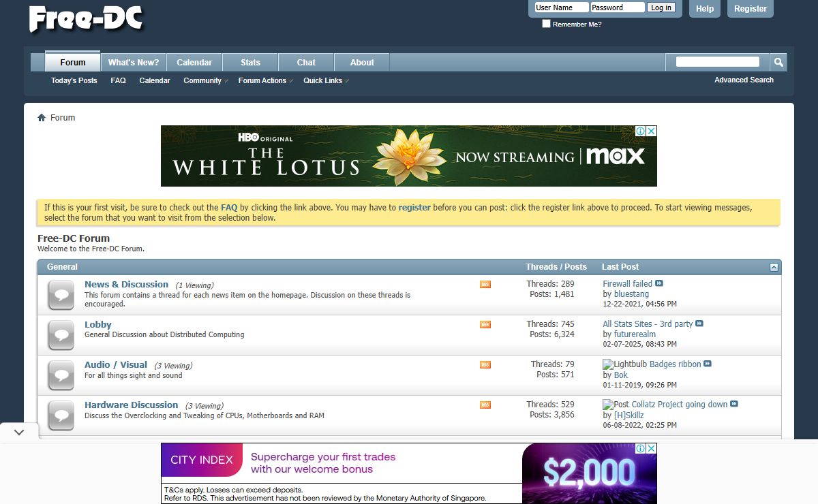This screenshot has height=504, width=818.
Task: View user bluestang's profile
Action: (631, 294)
